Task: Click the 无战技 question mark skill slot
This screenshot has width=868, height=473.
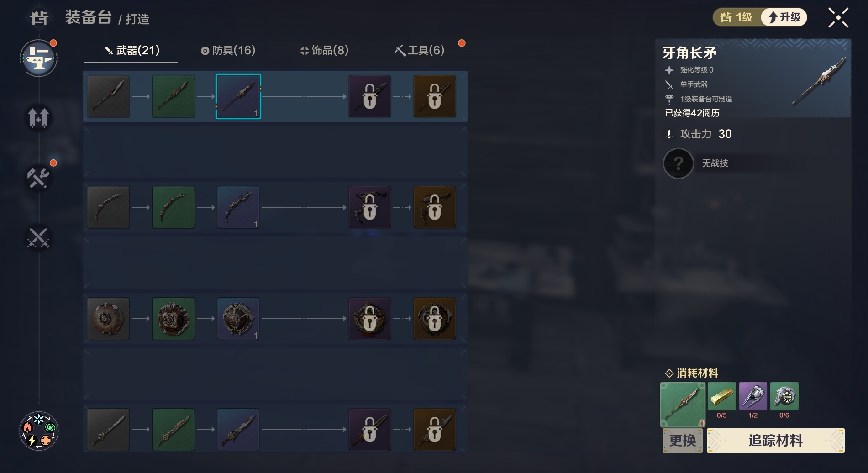Action: coord(679,163)
